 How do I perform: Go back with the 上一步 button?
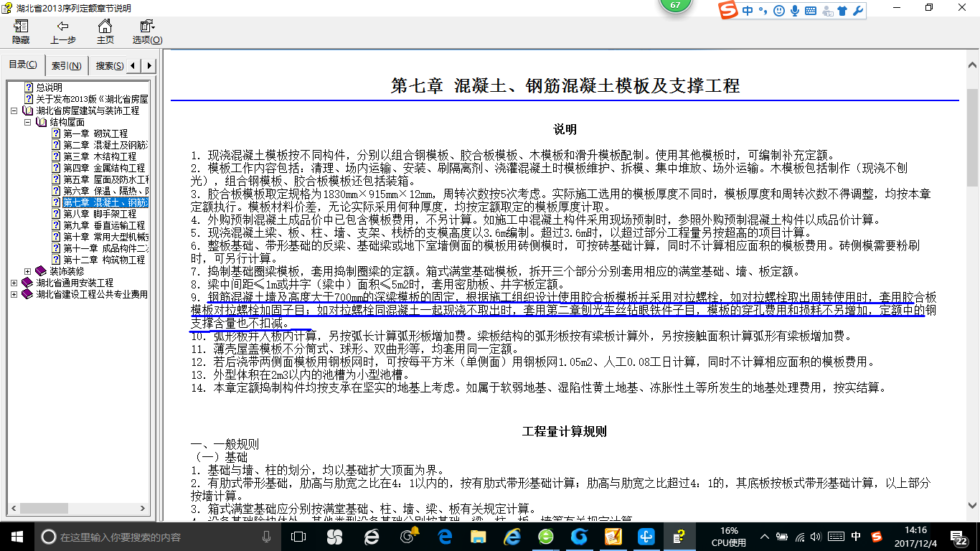pyautogui.click(x=63, y=32)
